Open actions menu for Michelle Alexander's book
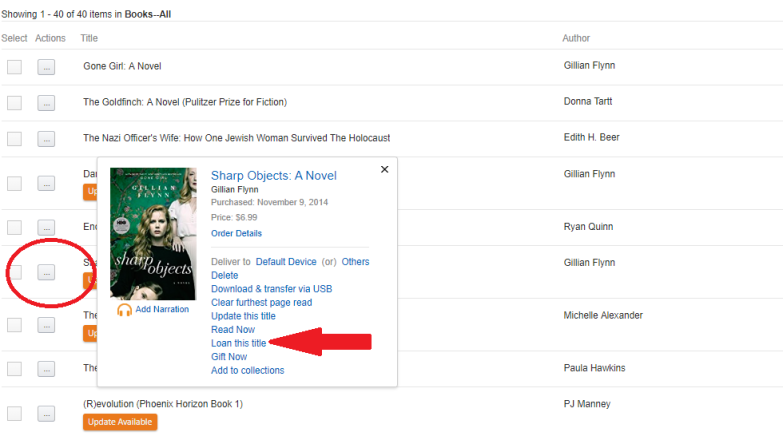The width and height of the screenshot is (783, 440). coord(46,325)
